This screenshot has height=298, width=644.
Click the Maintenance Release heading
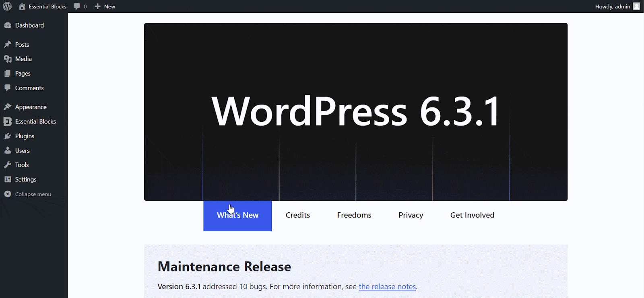click(x=224, y=267)
